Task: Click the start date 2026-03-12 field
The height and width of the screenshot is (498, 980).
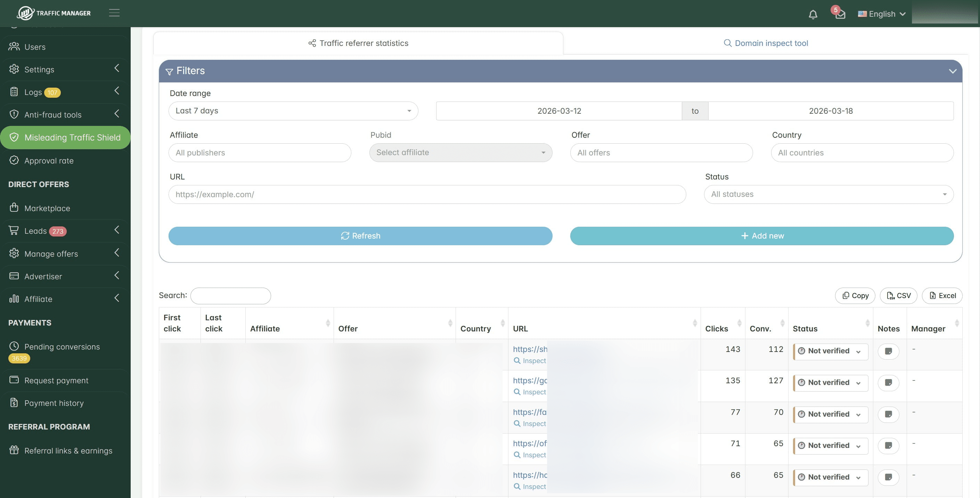Action: [558, 111]
